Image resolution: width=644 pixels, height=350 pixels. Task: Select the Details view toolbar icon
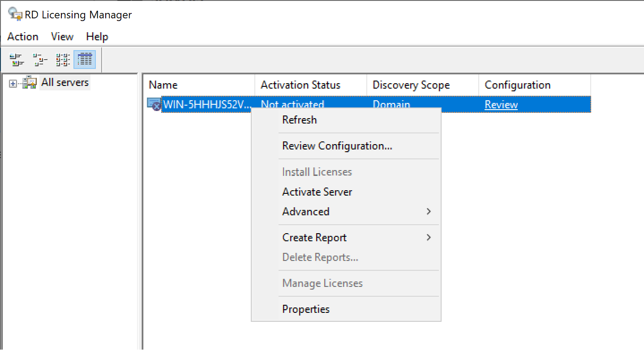coord(84,59)
